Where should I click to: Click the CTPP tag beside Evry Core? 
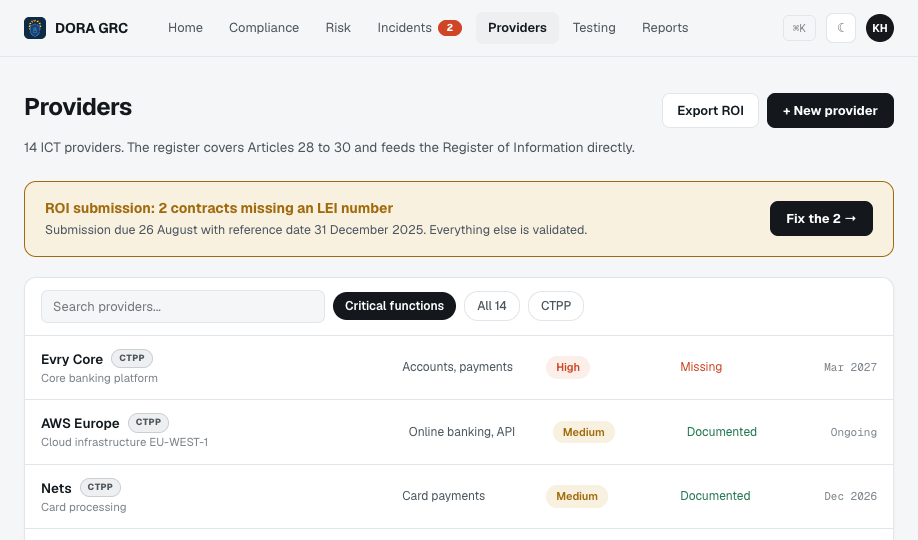(132, 358)
